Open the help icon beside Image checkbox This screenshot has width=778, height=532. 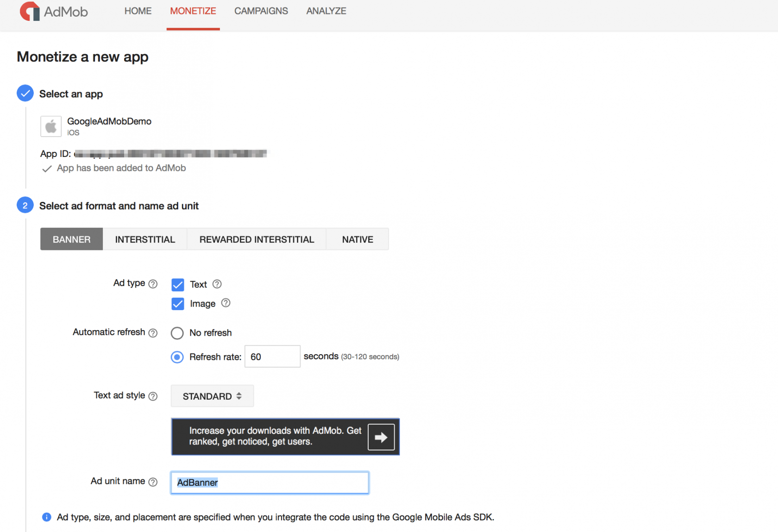(x=226, y=303)
